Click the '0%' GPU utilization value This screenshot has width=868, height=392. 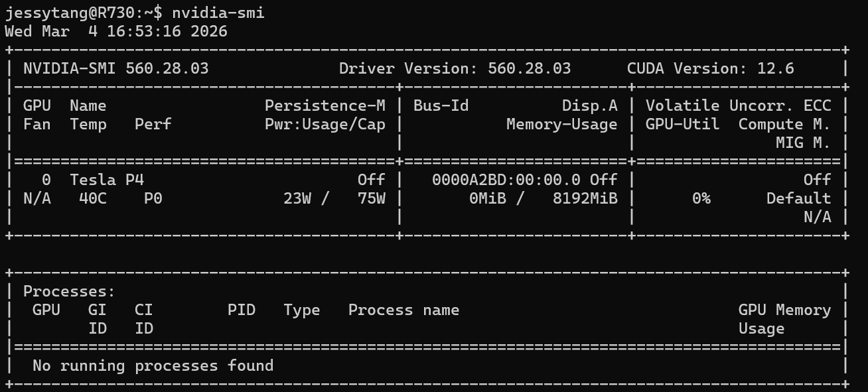coord(701,198)
